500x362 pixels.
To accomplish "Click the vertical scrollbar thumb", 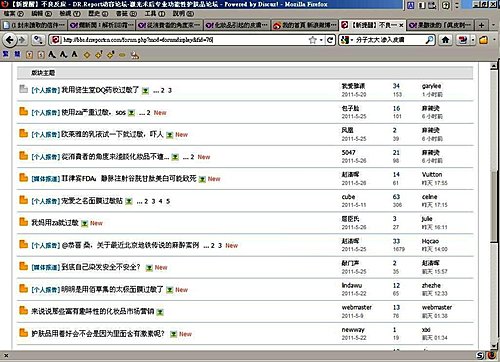I will (494, 206).
